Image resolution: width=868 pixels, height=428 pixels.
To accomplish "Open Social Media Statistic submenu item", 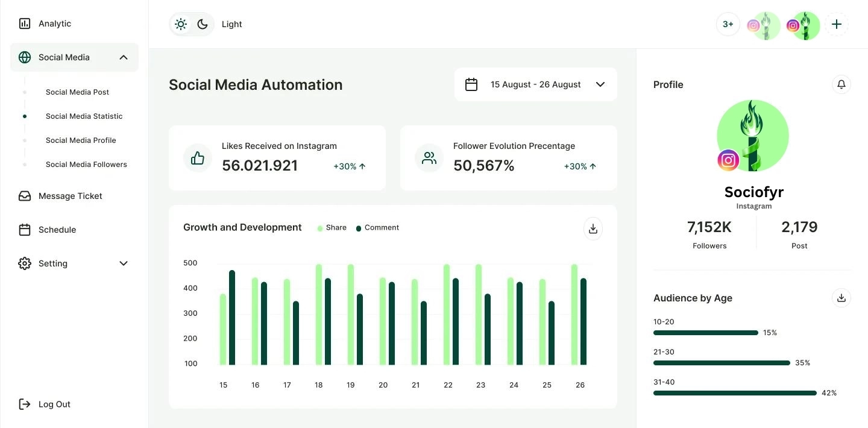I will coord(84,116).
